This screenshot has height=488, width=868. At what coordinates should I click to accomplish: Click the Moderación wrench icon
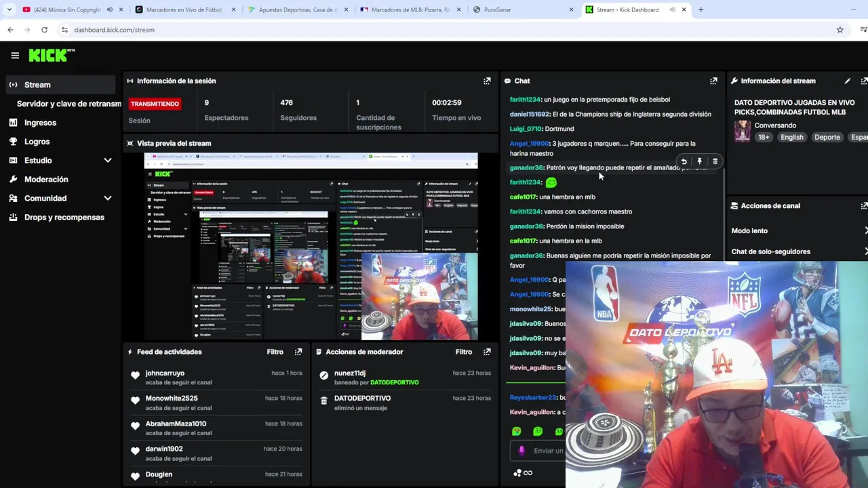[x=13, y=180]
